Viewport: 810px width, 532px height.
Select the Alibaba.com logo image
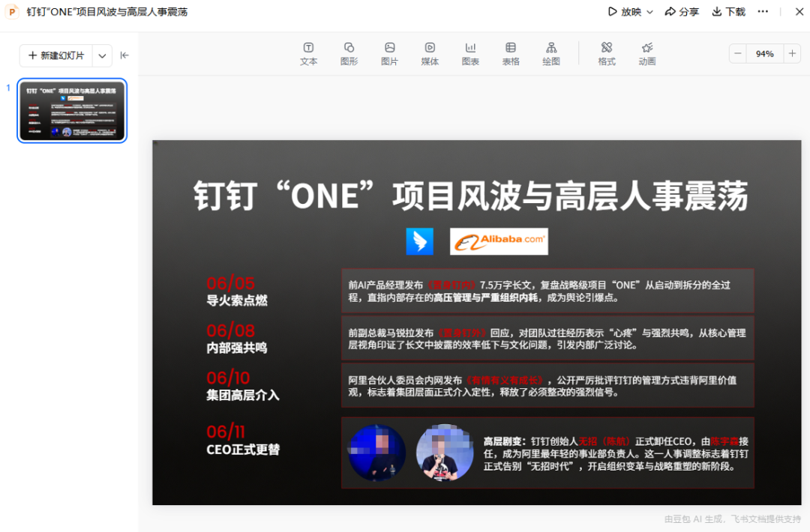point(499,241)
